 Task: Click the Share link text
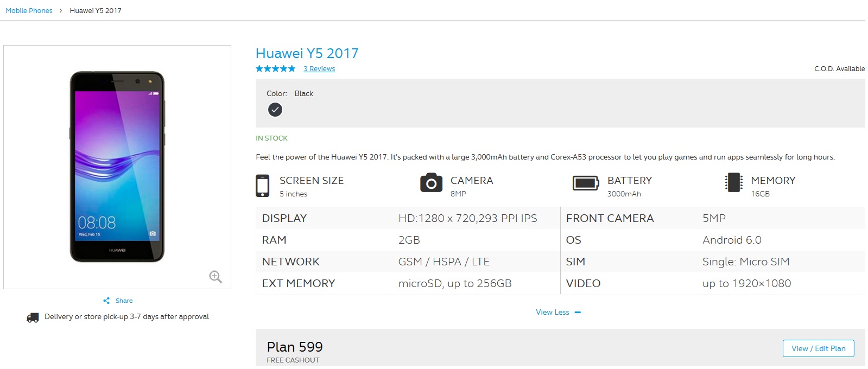[x=124, y=301]
